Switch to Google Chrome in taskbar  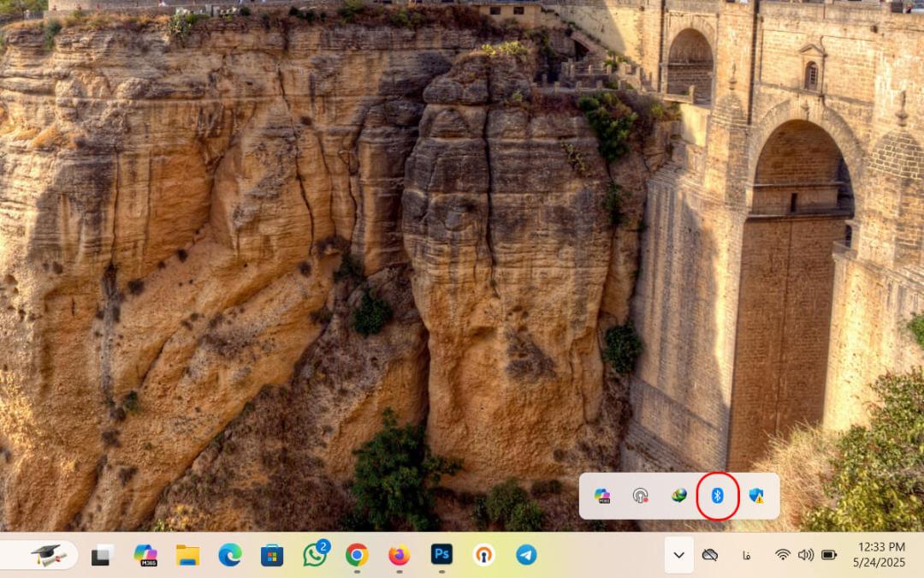click(357, 554)
